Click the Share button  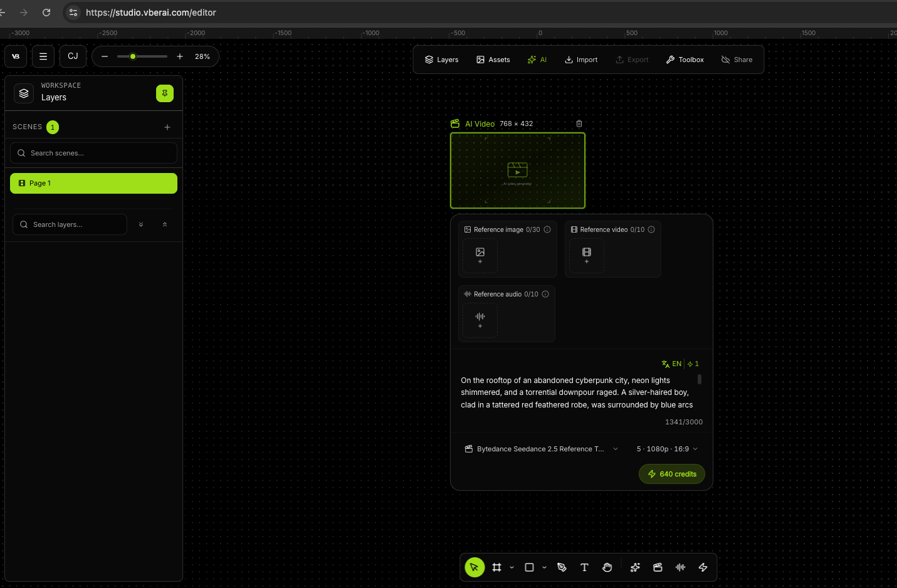coord(737,60)
